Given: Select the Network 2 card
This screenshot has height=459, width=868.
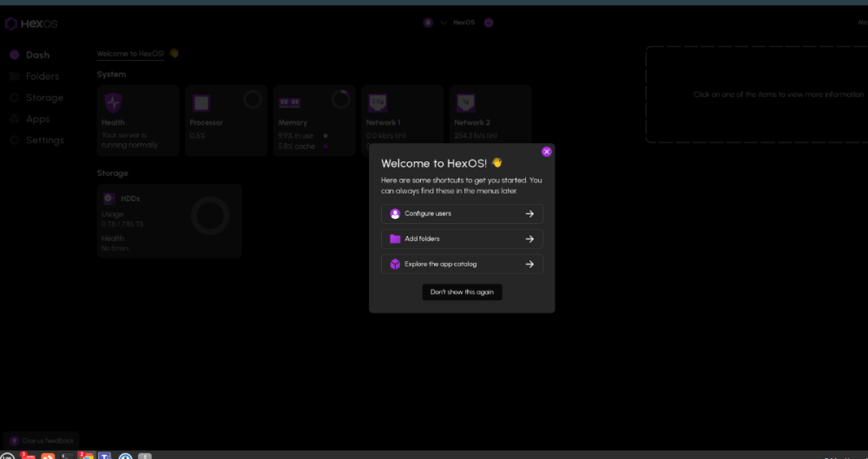Looking at the screenshot, I should pyautogui.click(x=490, y=115).
